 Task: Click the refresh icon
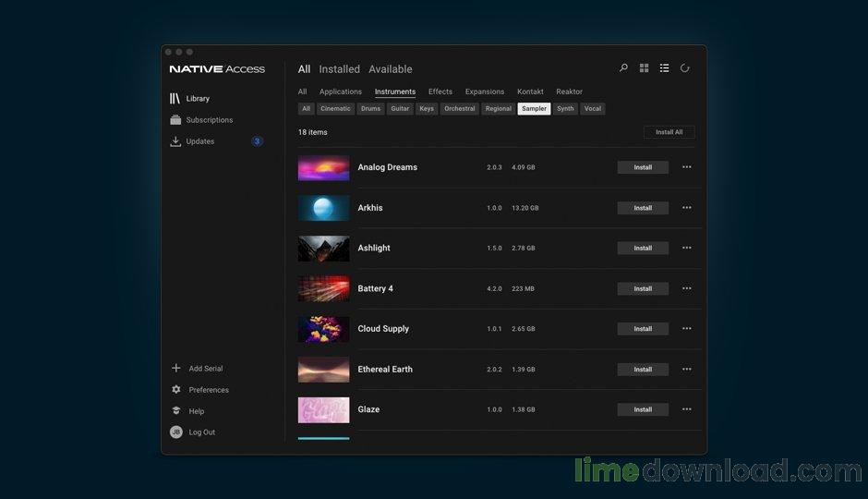coord(685,68)
